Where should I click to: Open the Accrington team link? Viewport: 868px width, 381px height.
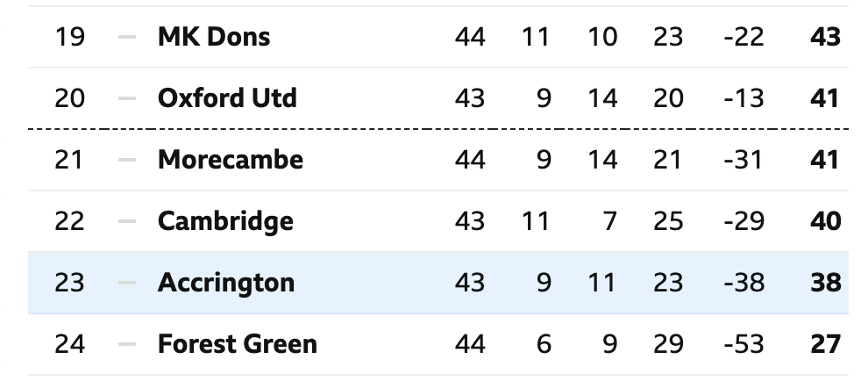pos(226,283)
